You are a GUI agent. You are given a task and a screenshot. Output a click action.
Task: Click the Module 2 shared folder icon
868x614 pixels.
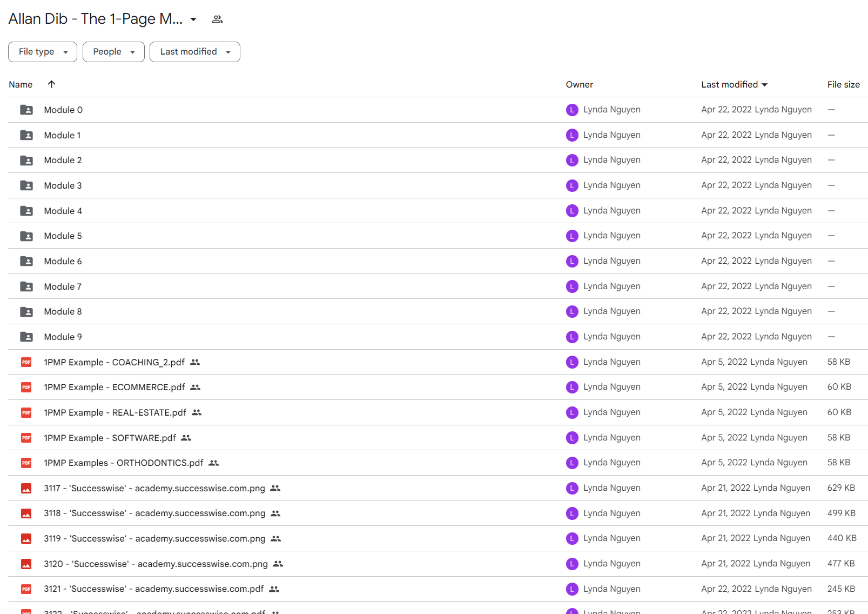click(x=26, y=161)
